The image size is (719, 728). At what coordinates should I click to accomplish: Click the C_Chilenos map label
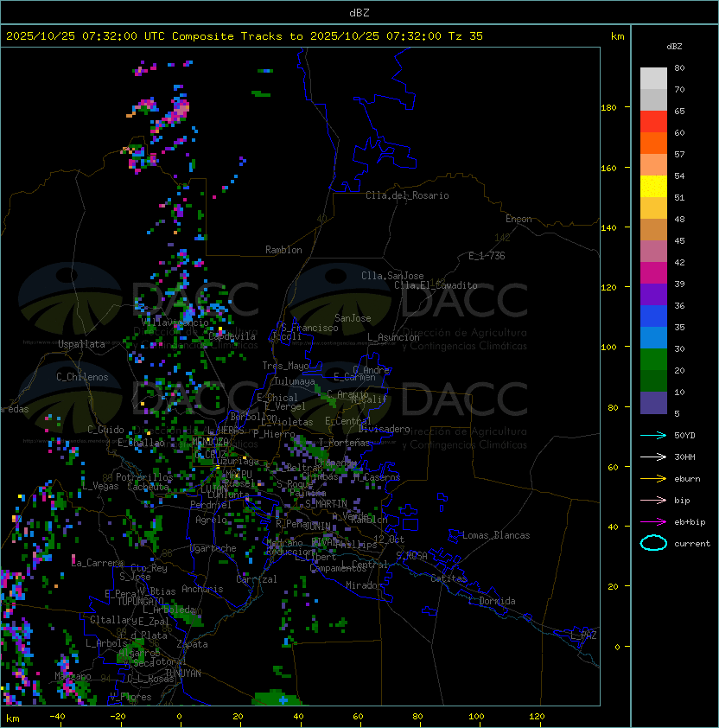point(82,377)
